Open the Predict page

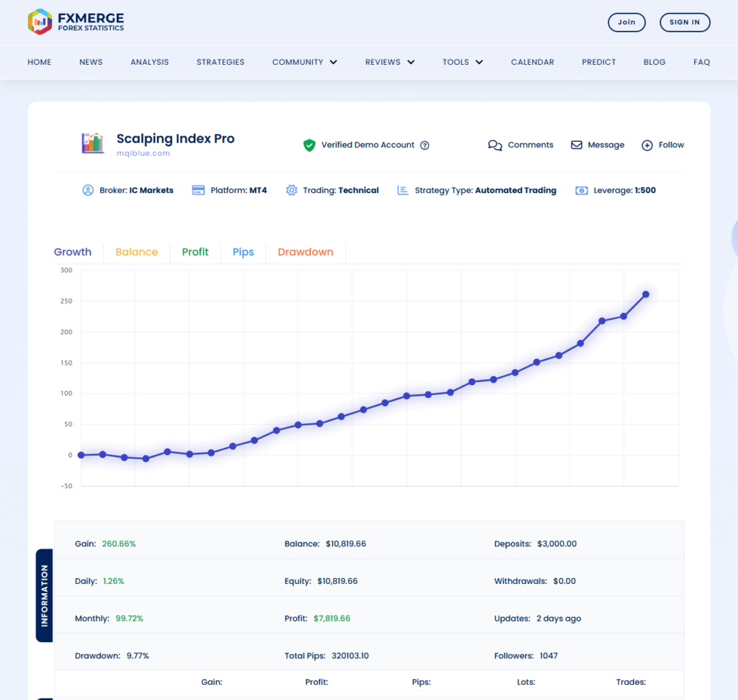pyautogui.click(x=599, y=62)
